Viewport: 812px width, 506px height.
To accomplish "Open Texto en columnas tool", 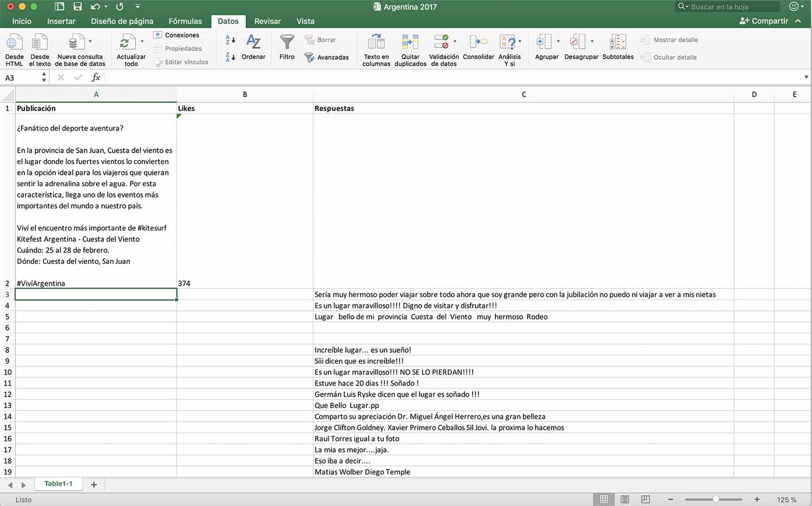I will (x=376, y=42).
